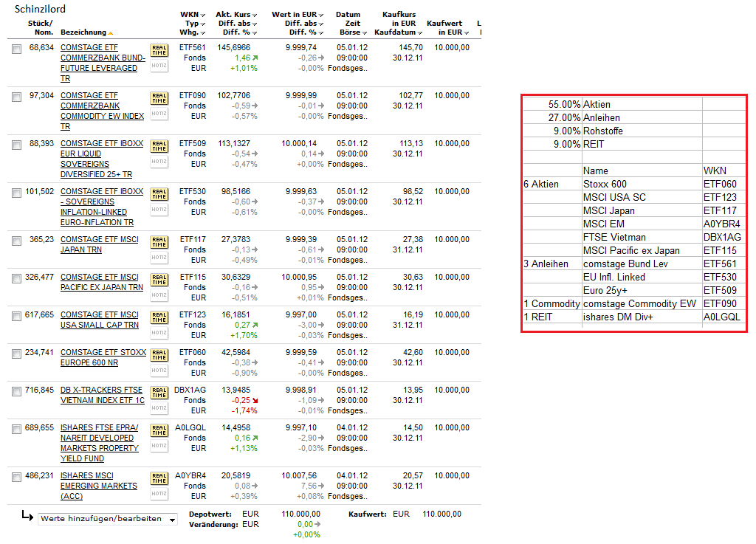This screenshot has height=544, width=756.
Task: Click Real Time icon for iShares EPRA/NAREIT fund
Action: 159,430
